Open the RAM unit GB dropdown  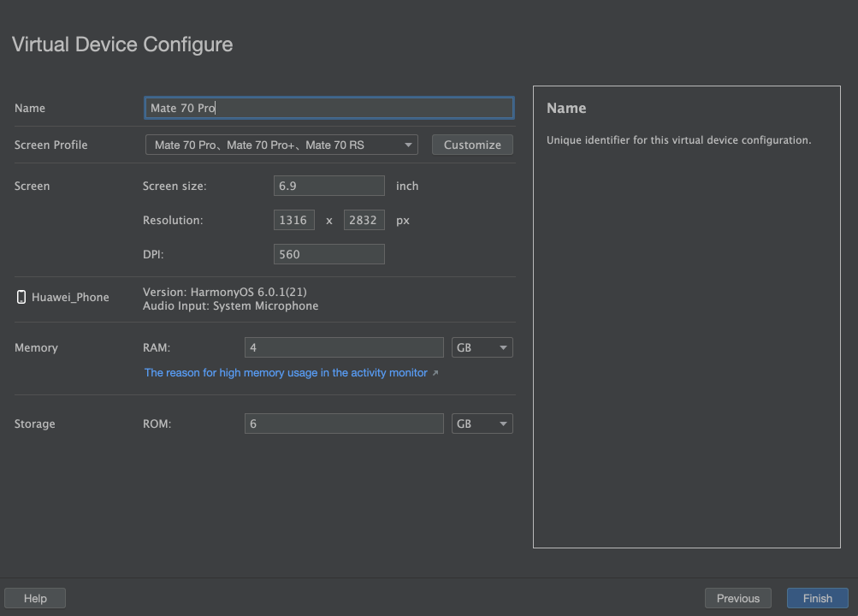[x=482, y=347]
